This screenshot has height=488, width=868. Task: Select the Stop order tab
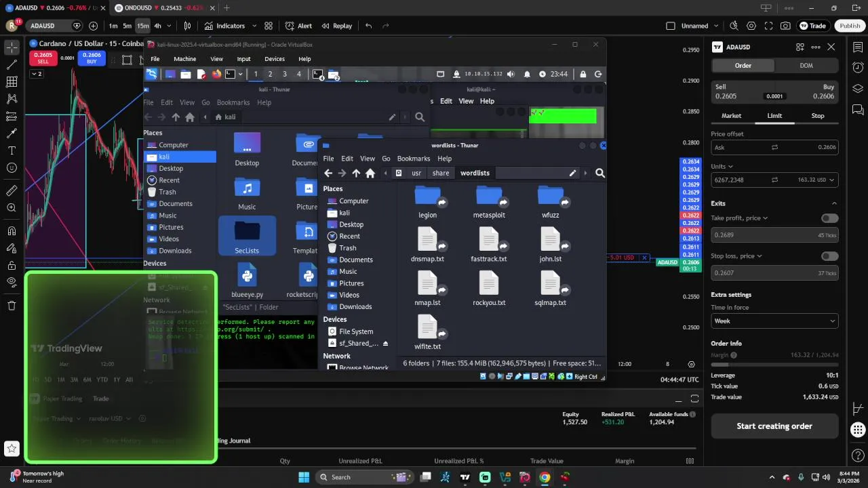point(818,116)
